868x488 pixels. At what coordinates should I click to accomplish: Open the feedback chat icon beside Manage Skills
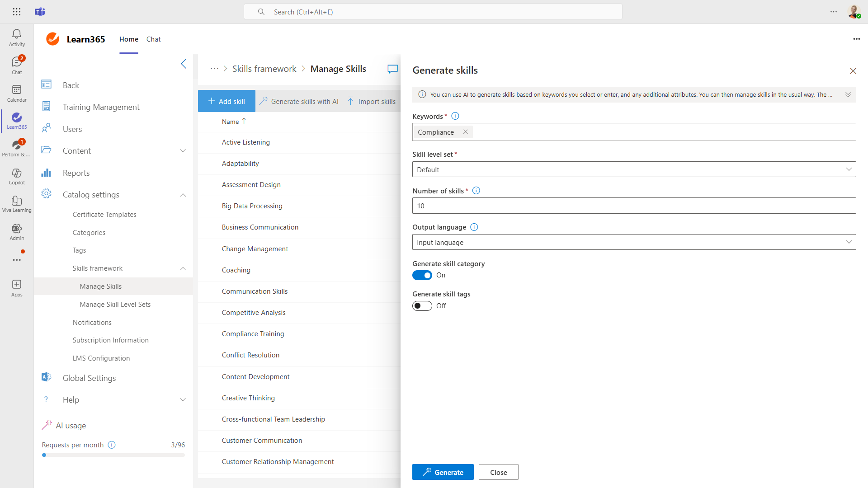(x=392, y=69)
